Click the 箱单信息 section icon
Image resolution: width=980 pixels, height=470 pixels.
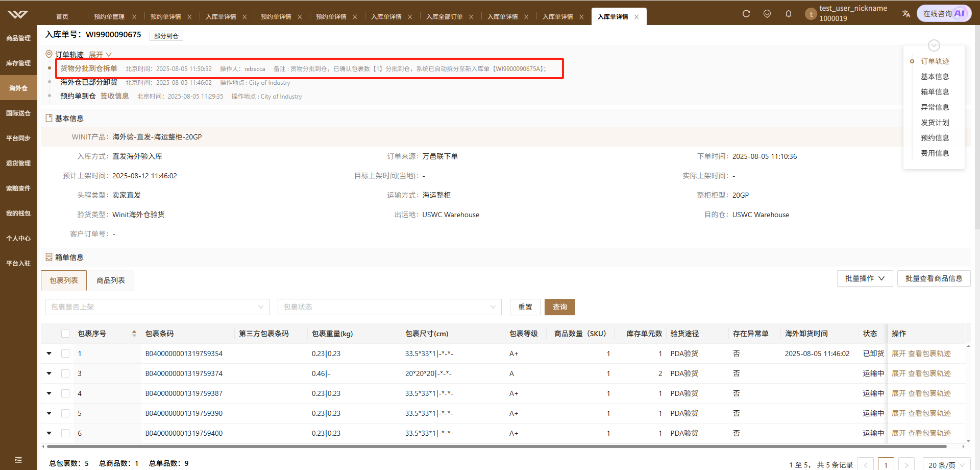(49, 257)
